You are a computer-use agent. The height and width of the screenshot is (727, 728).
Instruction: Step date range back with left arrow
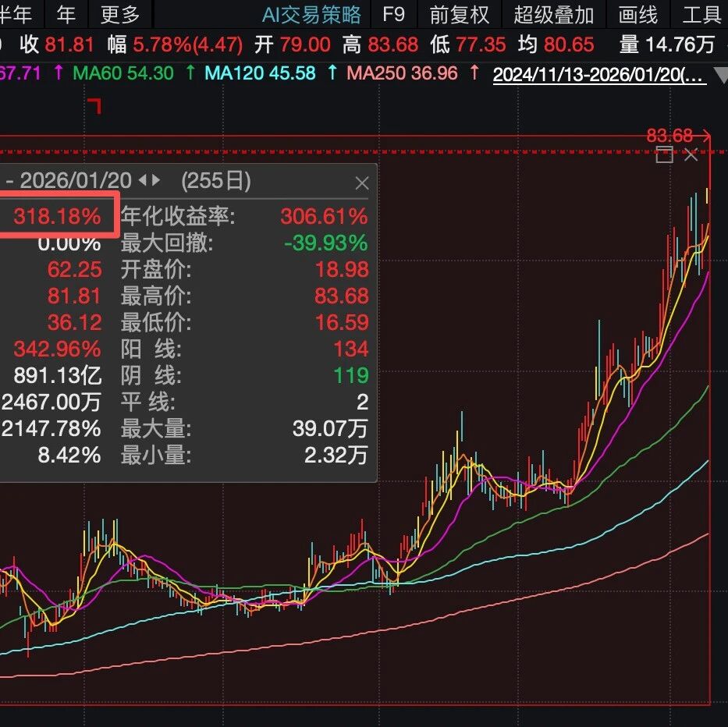tap(143, 181)
